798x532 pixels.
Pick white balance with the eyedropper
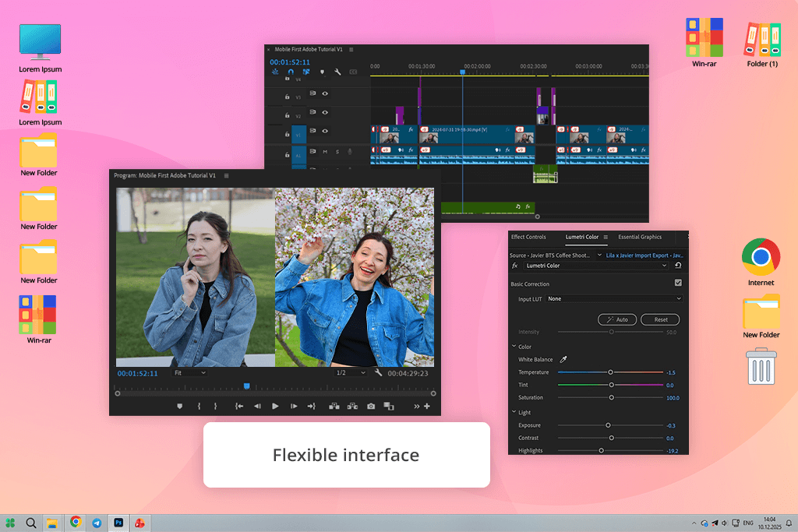[563, 360]
